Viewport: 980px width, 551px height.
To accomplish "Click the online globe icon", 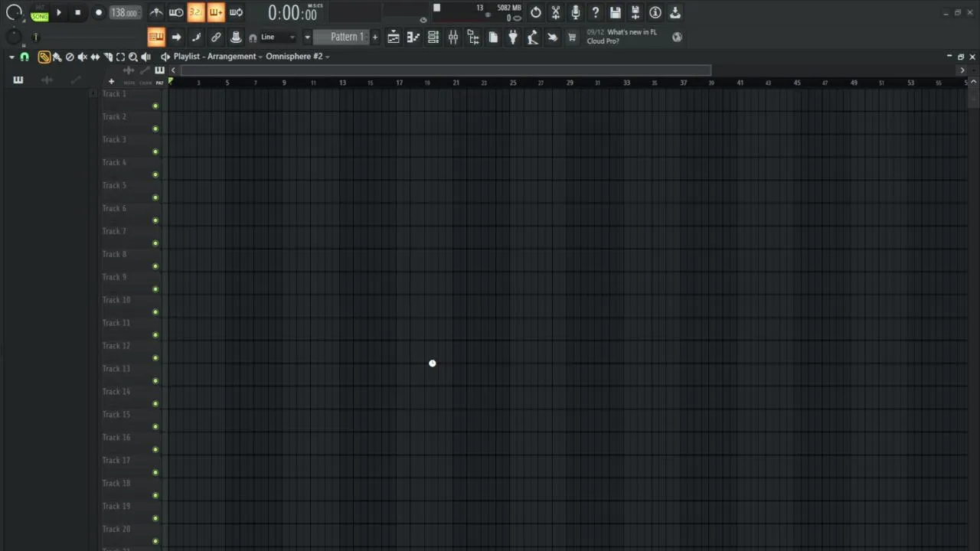I will coord(677,37).
